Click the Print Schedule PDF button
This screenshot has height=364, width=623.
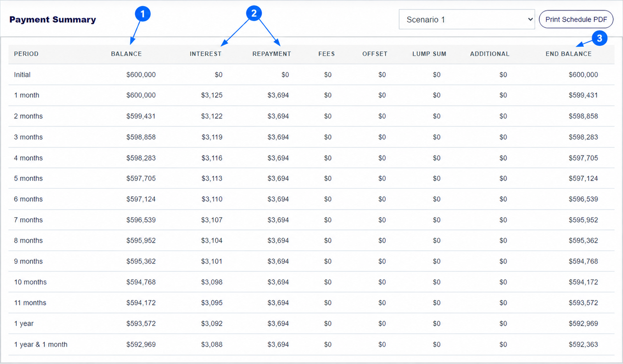point(576,19)
